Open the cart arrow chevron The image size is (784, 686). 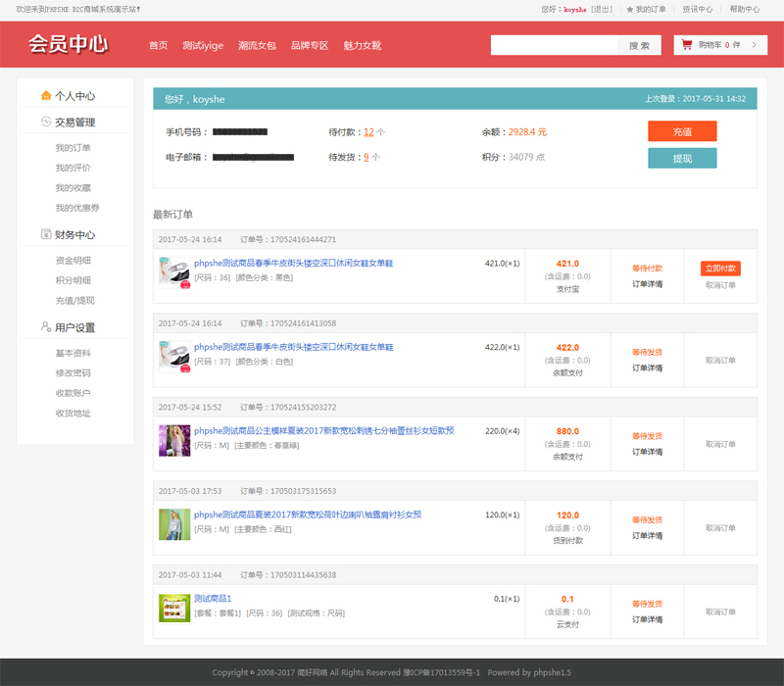coord(753,45)
